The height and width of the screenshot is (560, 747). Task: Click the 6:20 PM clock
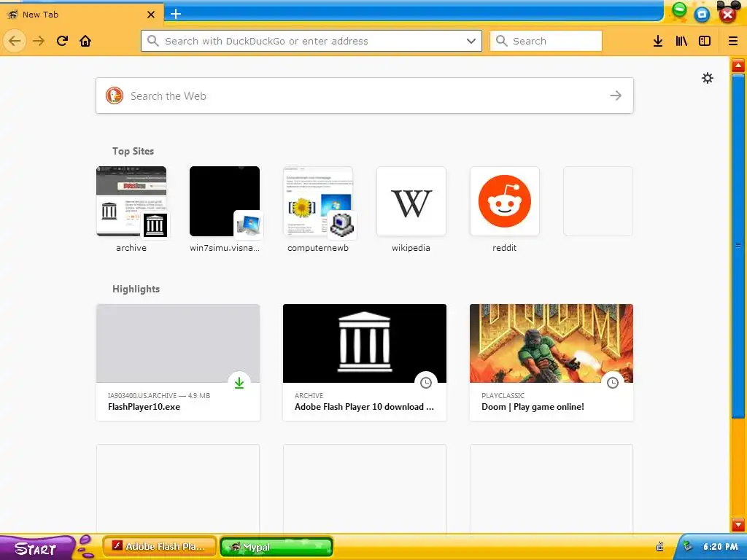pos(721,547)
